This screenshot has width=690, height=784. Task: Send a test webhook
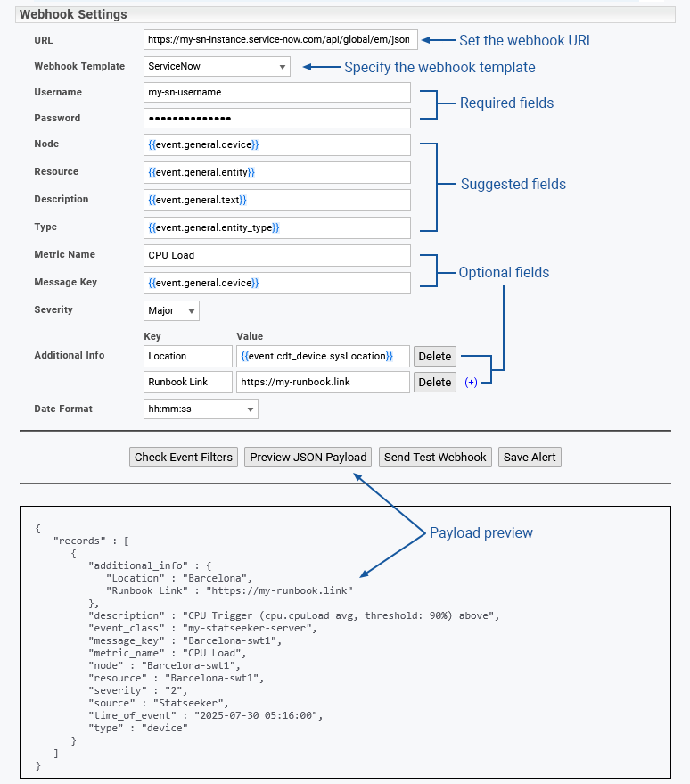click(435, 458)
